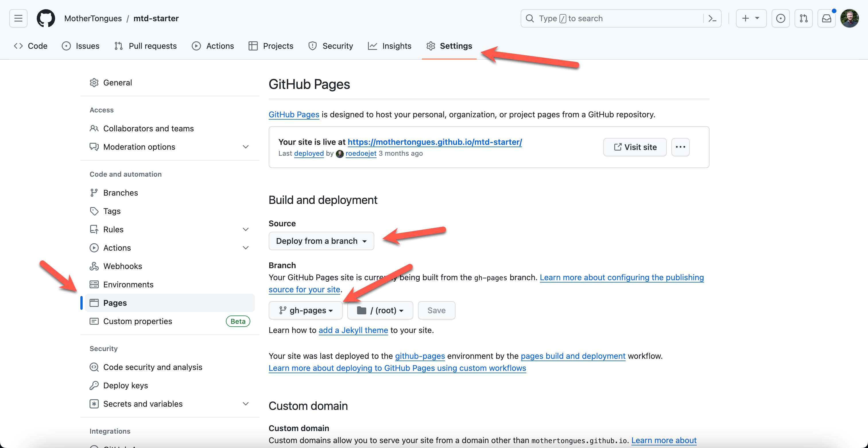868x448 pixels.
Task: Switch to the Actions tab
Action: (x=213, y=46)
